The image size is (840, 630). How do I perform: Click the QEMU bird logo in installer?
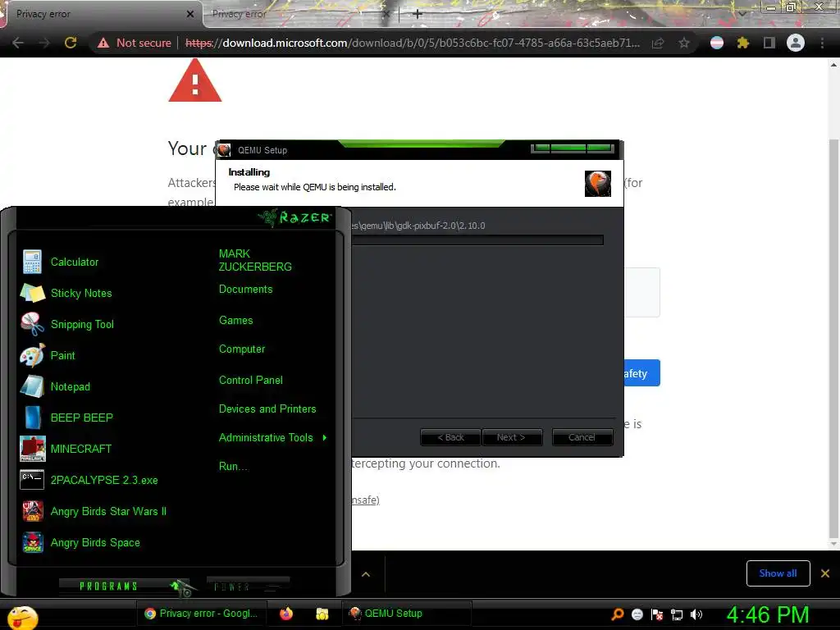pyautogui.click(x=598, y=184)
